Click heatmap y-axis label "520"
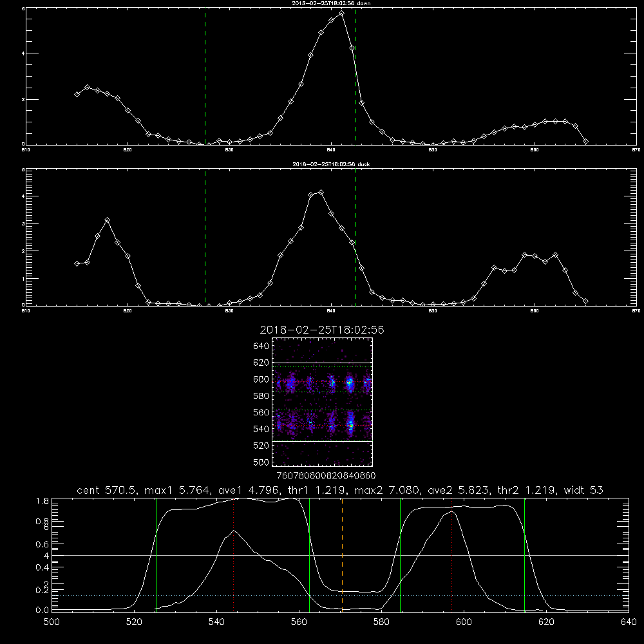 (261, 446)
